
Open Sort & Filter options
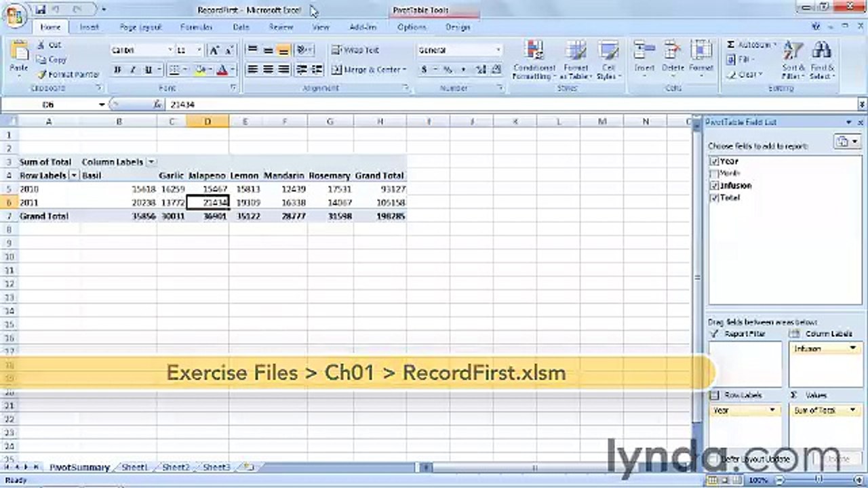pos(793,60)
